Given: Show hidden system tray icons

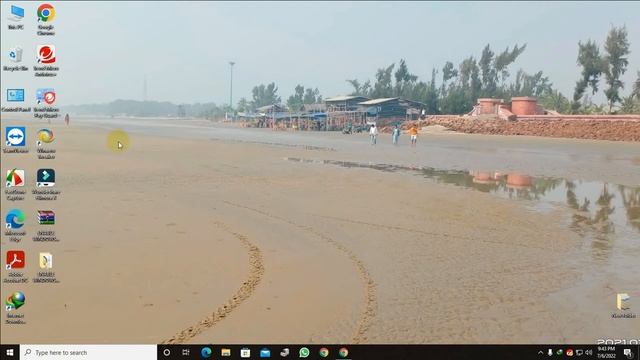Looking at the screenshot, I should 540,352.
